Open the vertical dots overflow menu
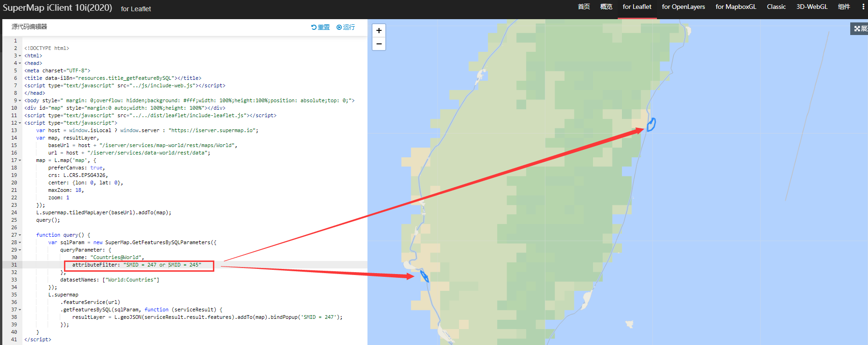Viewport: 868px width, 345px height. click(863, 7)
